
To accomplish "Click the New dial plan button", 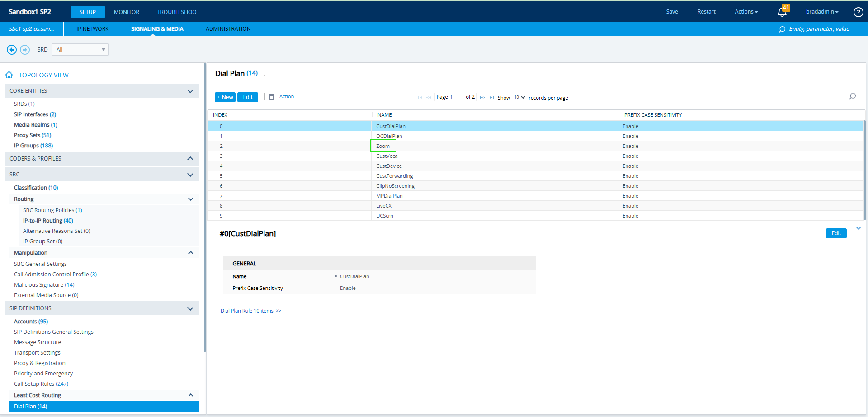I will (x=225, y=97).
